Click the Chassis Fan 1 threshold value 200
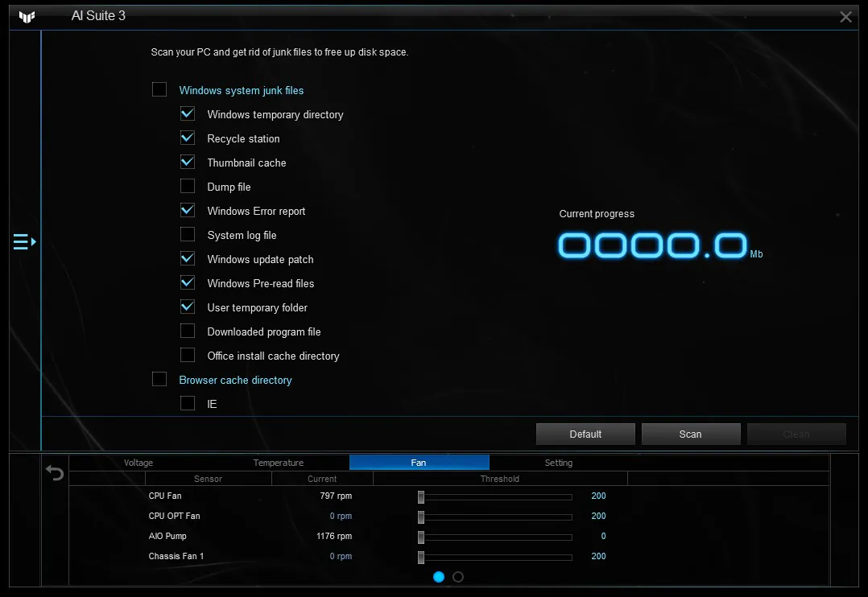 click(598, 556)
